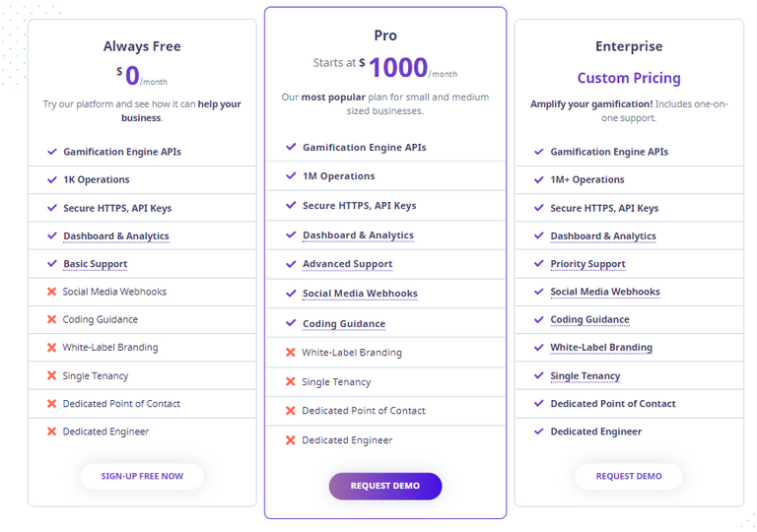Viewport: 757px width, 532px height.
Task: Click the checkmark next to 1M+ Operations
Action: [x=539, y=179]
